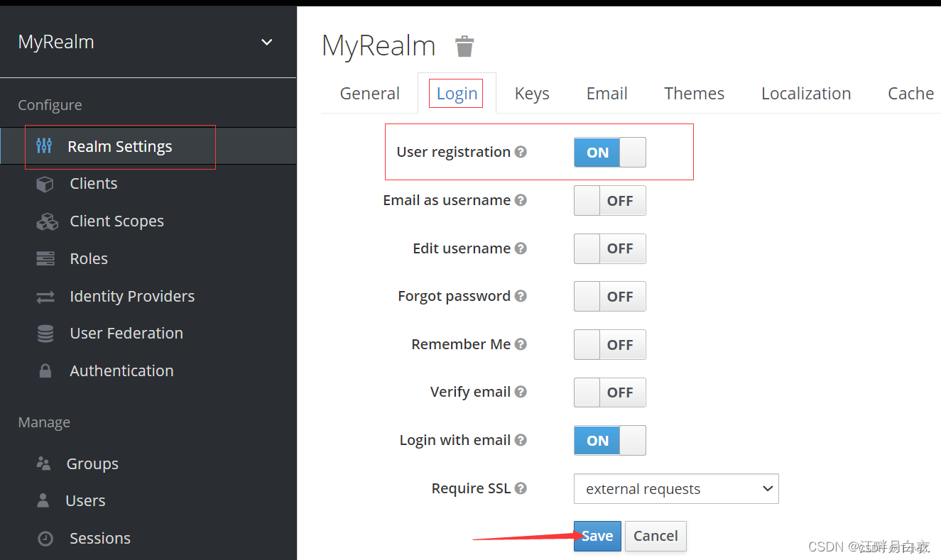
Task: Open the Cache tab
Action: coord(910,93)
